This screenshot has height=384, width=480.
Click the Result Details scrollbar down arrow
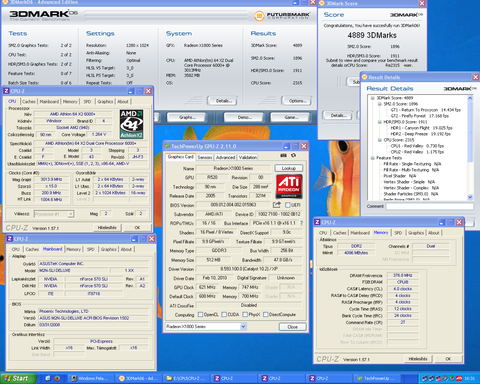(x=470, y=197)
